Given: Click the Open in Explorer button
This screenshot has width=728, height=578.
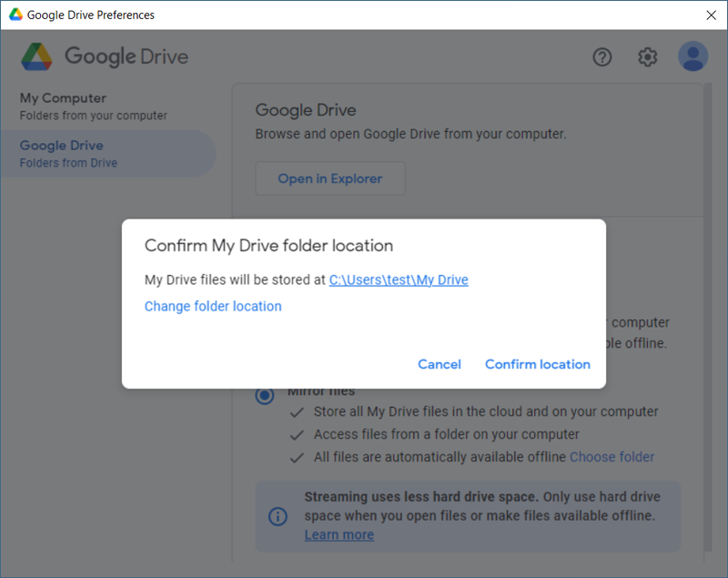Looking at the screenshot, I should [x=330, y=178].
